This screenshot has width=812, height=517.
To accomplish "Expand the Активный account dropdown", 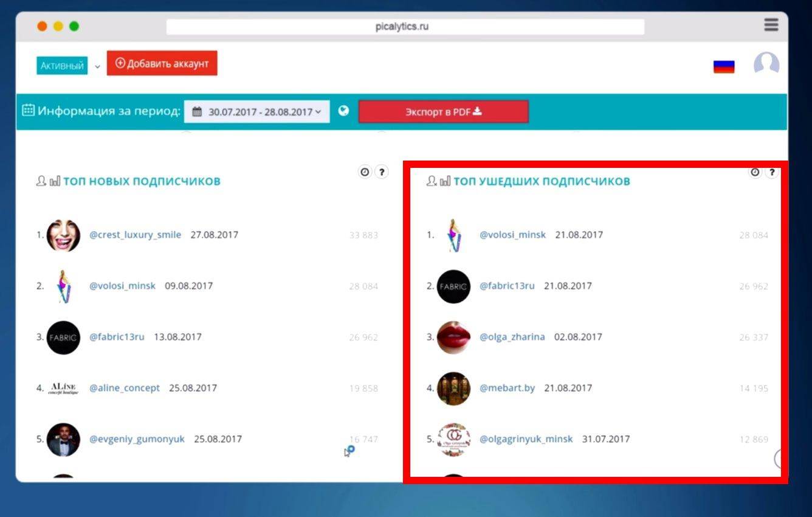I will click(x=62, y=66).
